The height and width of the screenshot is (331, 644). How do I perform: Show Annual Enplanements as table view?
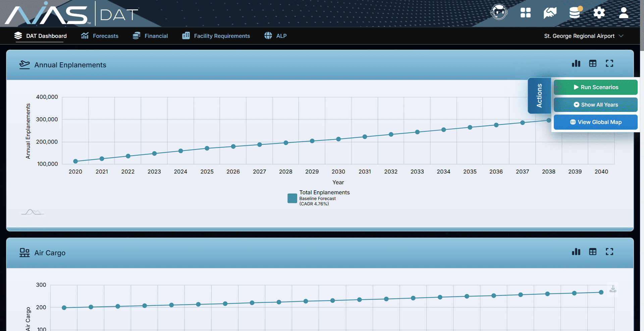(x=593, y=63)
